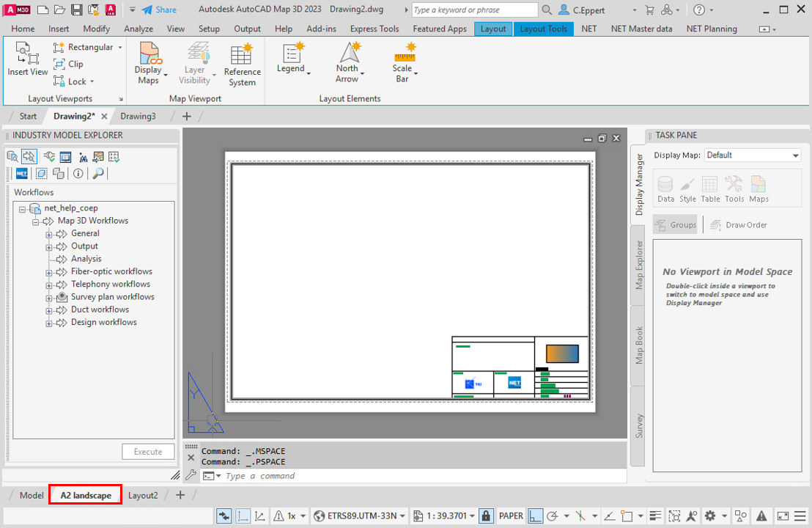The height and width of the screenshot is (528, 812).
Task: Switch to the Layout2 tab
Action: coord(143,495)
